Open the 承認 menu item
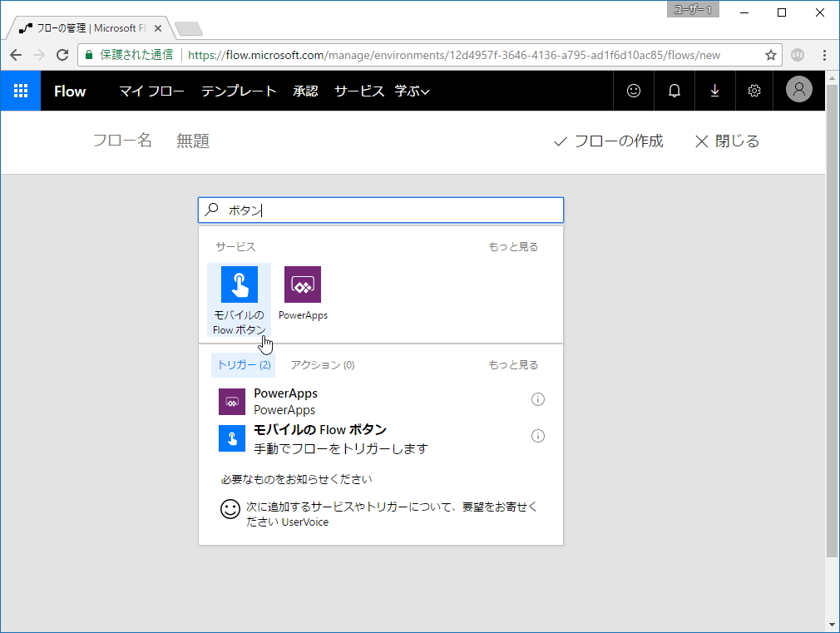The width and height of the screenshot is (840, 633). pos(305,91)
